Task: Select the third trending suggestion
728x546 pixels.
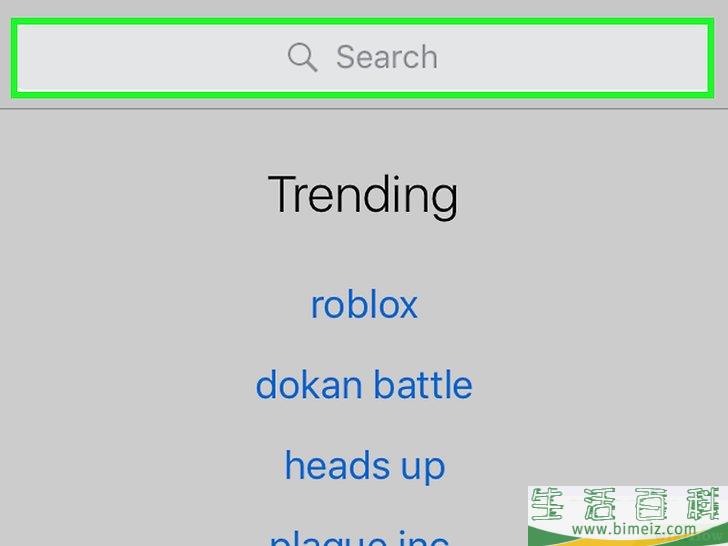Action: coord(365,466)
